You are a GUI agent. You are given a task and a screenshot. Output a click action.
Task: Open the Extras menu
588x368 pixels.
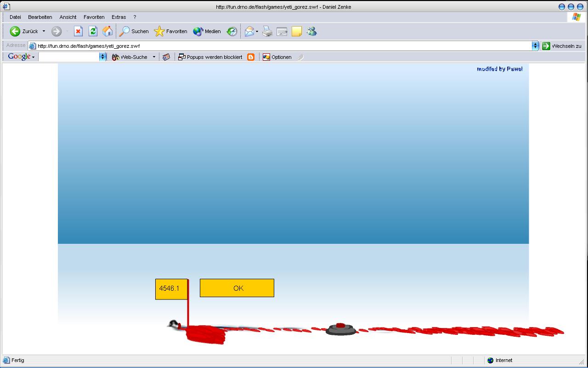pyautogui.click(x=119, y=17)
